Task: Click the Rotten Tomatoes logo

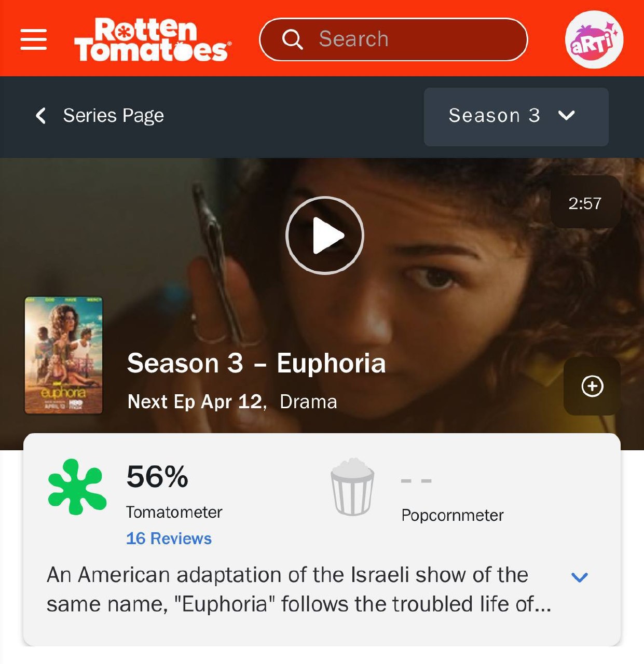Action: [153, 39]
